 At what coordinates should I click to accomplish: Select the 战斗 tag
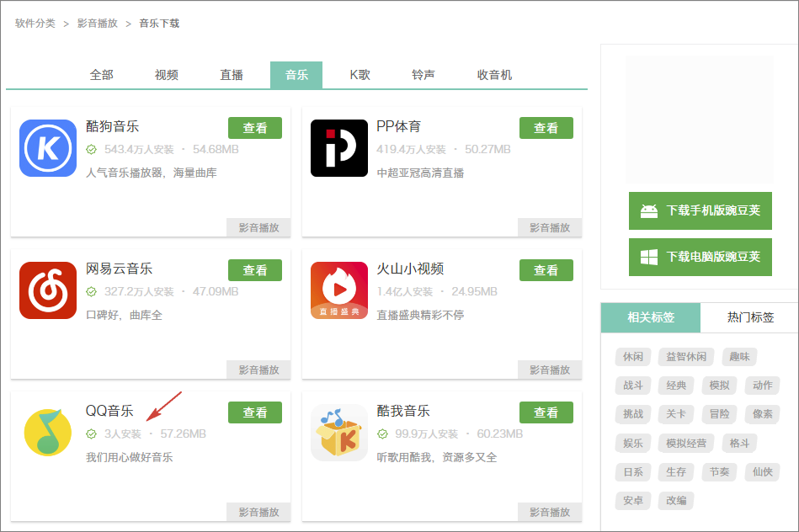633,386
